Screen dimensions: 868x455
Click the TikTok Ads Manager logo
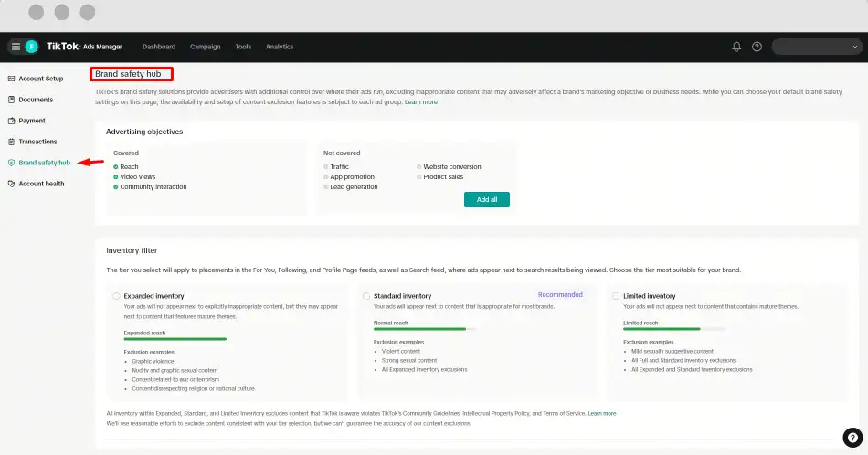coord(84,47)
